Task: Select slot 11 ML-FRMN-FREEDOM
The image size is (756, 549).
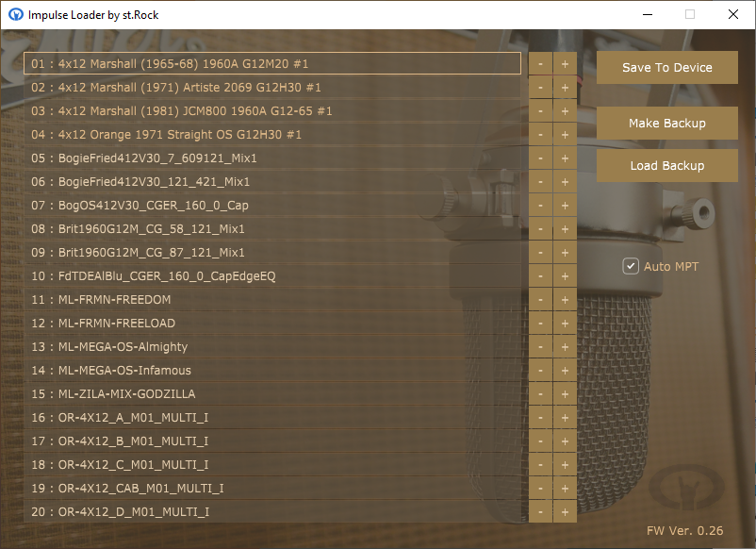Action: point(272,300)
